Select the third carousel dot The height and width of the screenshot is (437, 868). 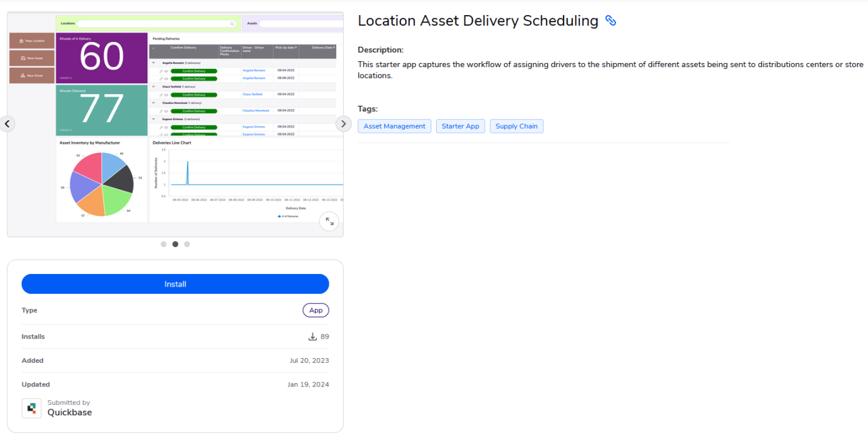[187, 244]
